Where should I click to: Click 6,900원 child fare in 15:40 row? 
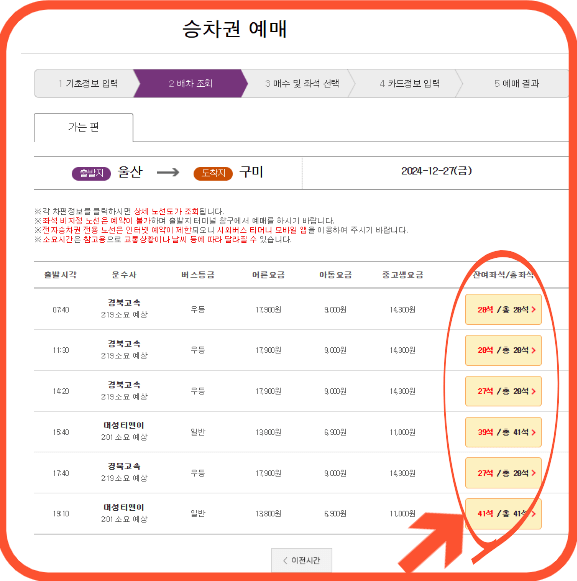pos(335,432)
